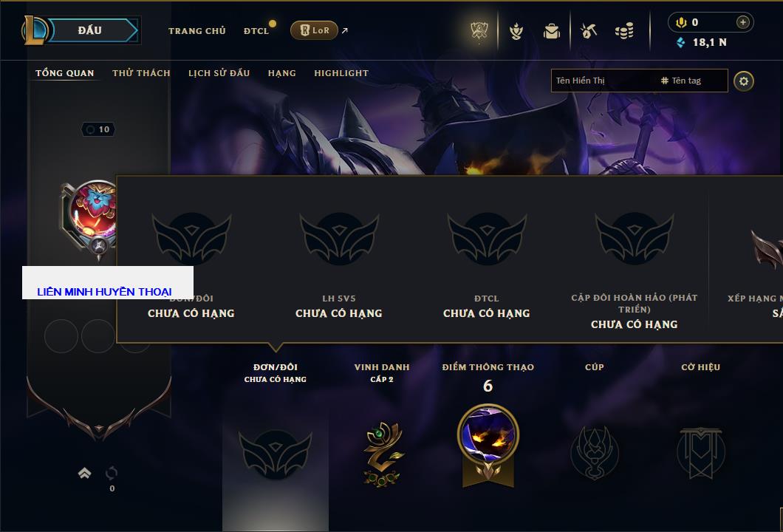The width and height of the screenshot is (783, 532).
Task: Open profile settings gear icon
Action: [744, 81]
